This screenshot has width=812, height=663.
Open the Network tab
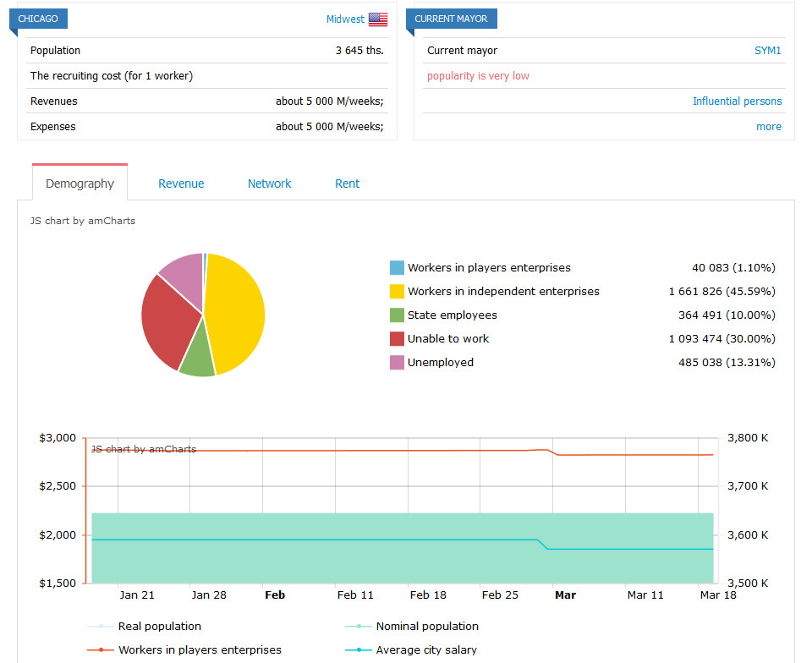269,184
